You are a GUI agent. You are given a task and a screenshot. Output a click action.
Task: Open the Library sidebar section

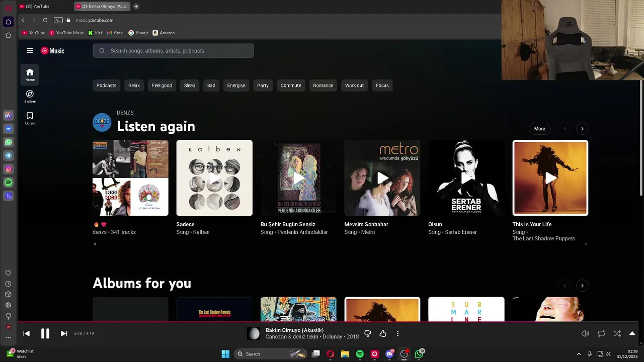click(30, 118)
